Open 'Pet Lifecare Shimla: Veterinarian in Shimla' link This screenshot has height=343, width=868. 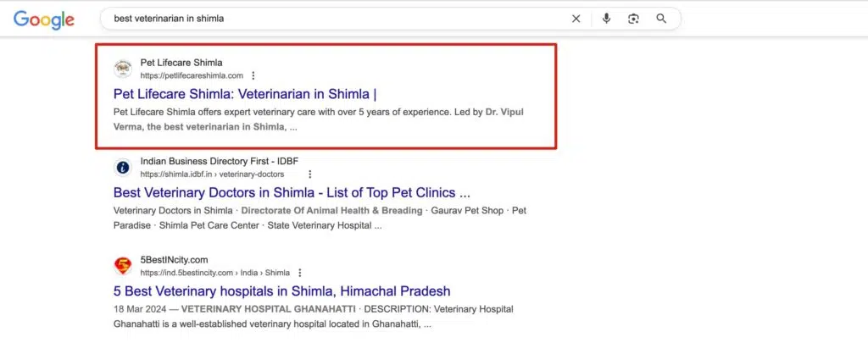click(245, 94)
